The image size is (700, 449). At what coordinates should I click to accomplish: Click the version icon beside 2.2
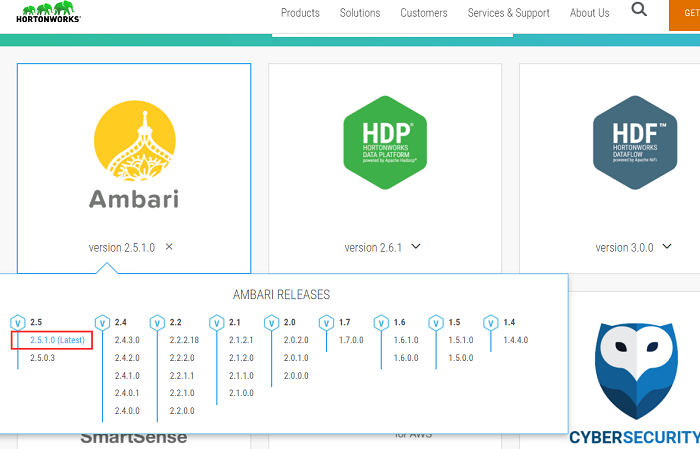tap(157, 322)
